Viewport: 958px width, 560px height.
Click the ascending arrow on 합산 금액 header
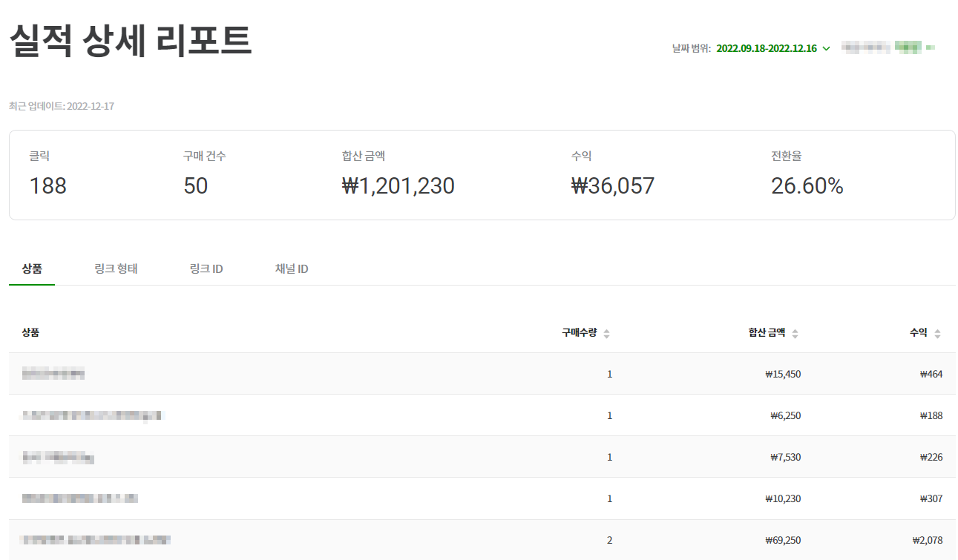(x=795, y=329)
